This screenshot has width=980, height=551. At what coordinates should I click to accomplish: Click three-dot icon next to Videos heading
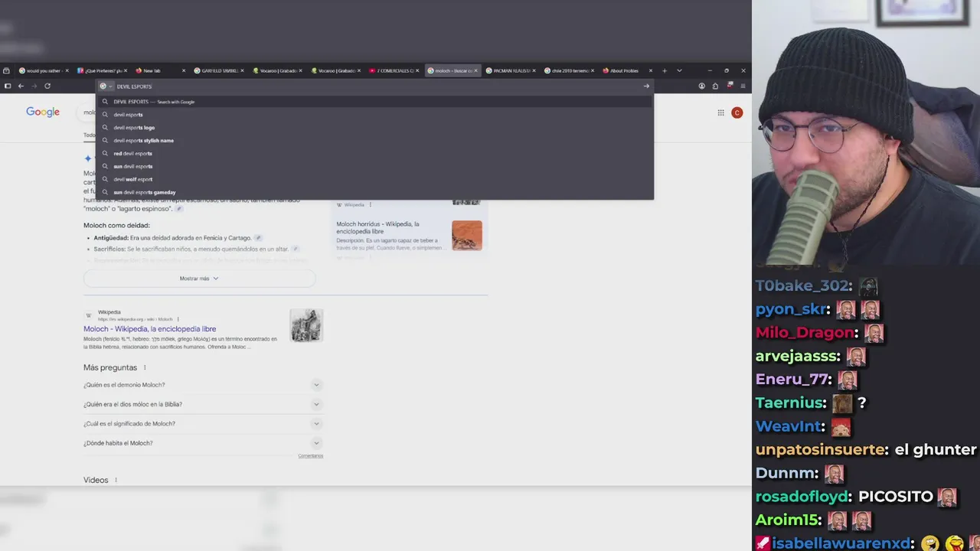coord(116,480)
